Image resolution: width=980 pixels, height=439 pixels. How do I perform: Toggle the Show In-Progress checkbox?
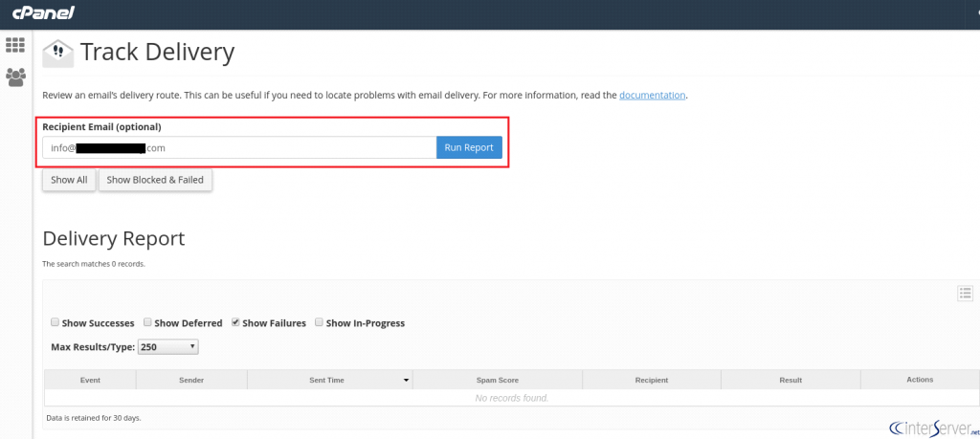pos(320,323)
